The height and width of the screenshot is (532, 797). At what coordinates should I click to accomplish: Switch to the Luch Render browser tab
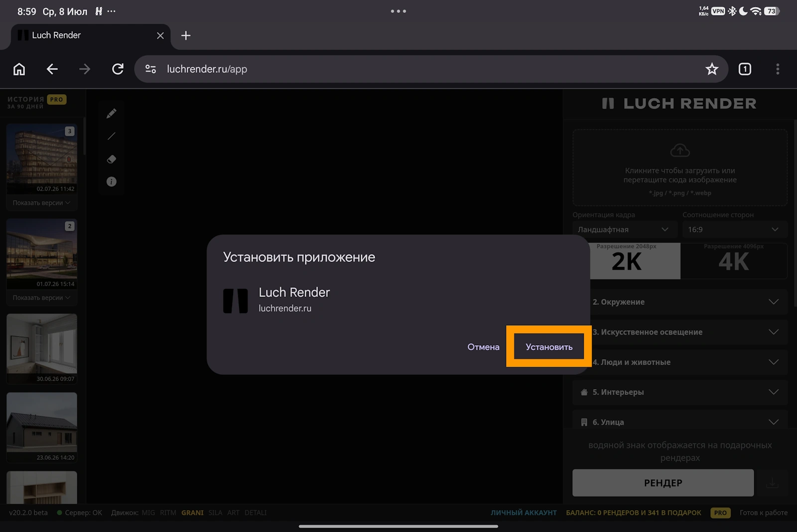pyautogui.click(x=90, y=35)
